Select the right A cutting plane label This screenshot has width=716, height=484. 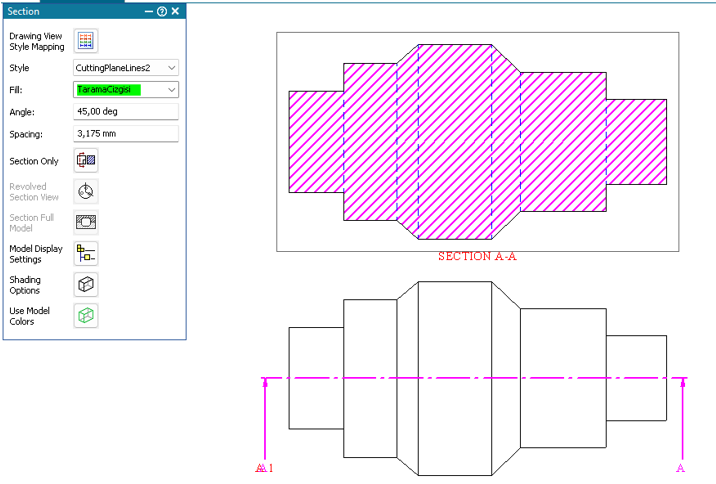[x=681, y=468]
